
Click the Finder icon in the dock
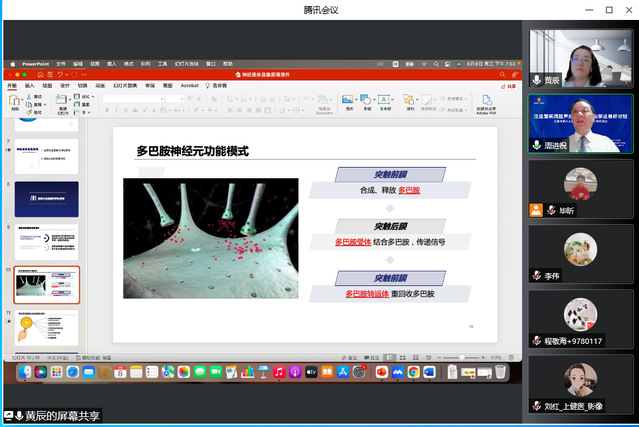pyautogui.click(x=24, y=372)
